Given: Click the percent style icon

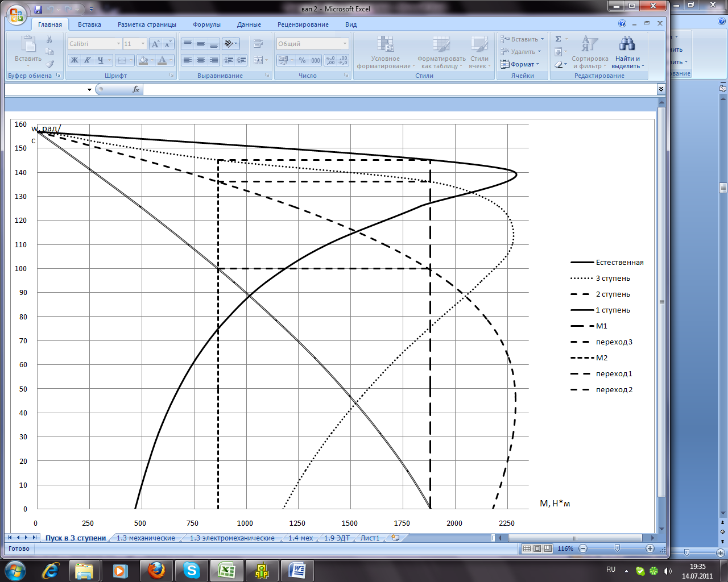Looking at the screenshot, I should [302, 60].
